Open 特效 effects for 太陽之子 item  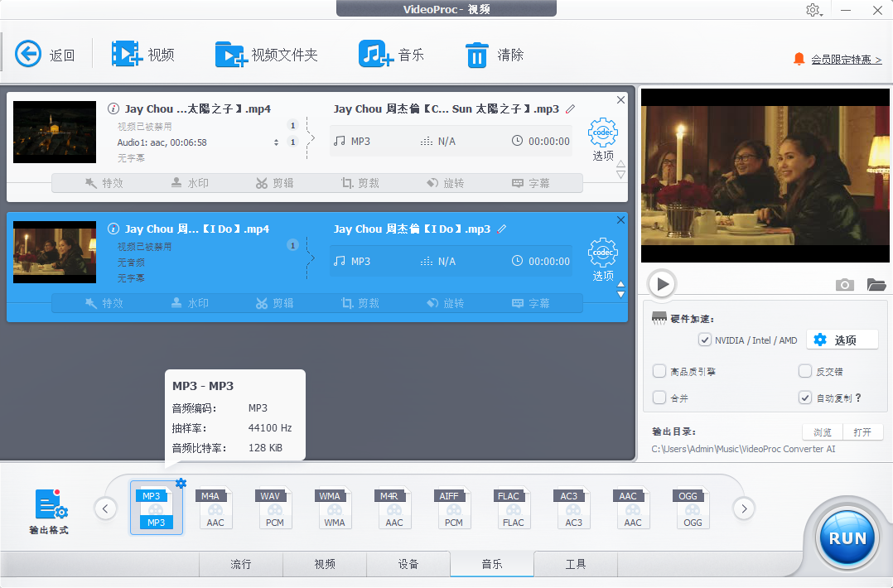(104, 183)
